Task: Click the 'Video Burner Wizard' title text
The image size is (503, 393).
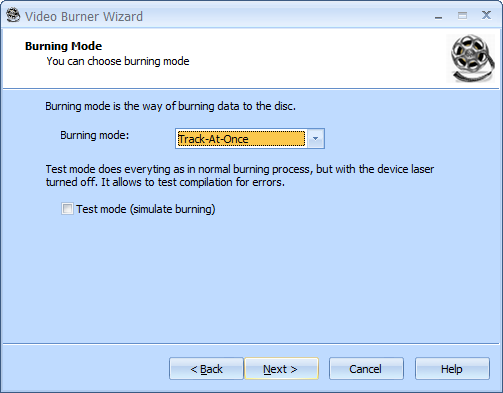Action: pos(84,17)
